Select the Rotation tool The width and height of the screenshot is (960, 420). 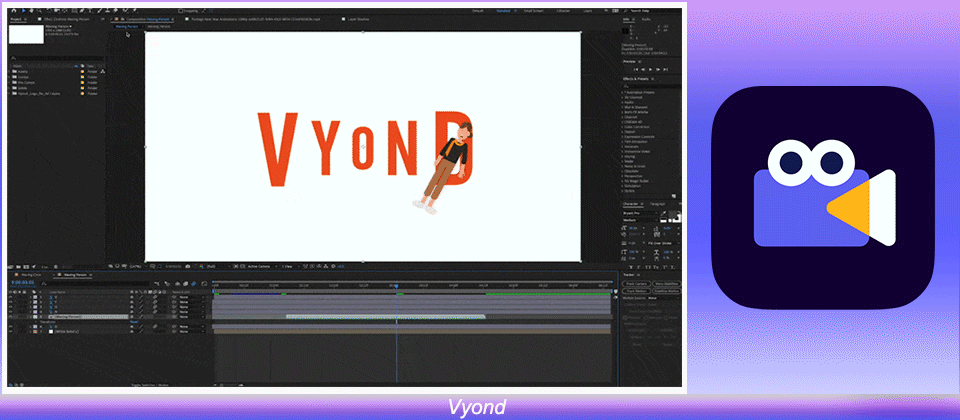tap(49, 10)
